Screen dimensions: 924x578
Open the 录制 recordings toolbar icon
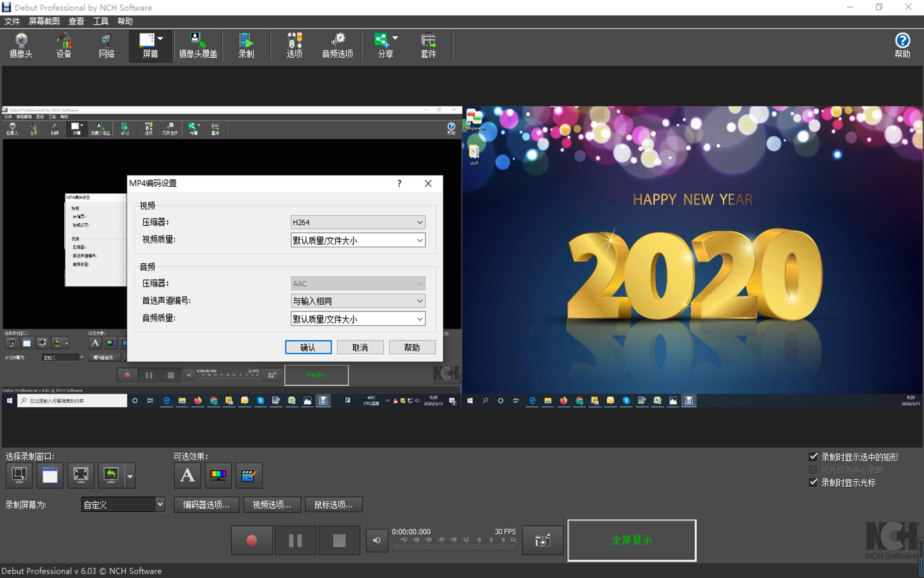(x=246, y=46)
